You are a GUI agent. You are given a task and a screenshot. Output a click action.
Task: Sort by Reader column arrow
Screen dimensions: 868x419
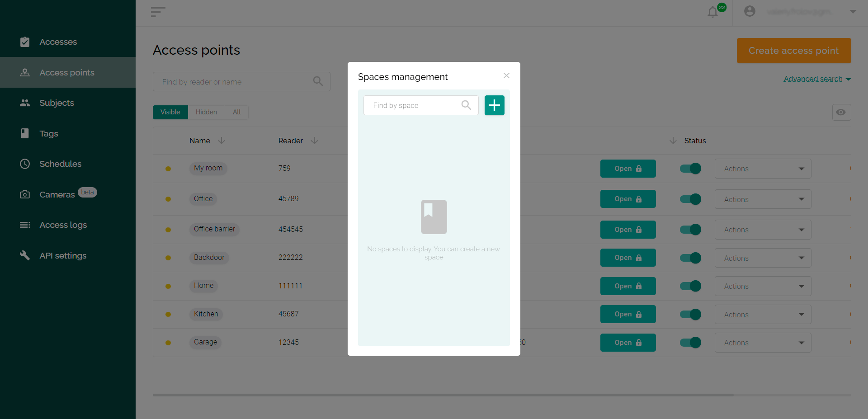click(x=315, y=141)
